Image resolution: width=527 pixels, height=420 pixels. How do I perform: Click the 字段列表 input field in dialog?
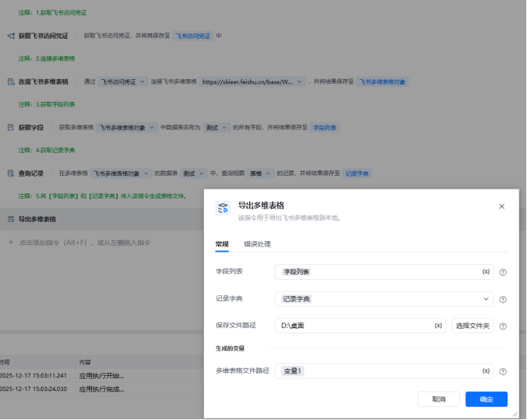[384, 272]
